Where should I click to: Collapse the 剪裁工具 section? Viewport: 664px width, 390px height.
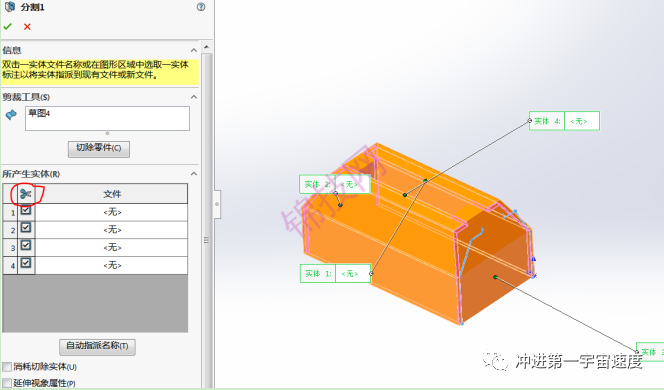pyautogui.click(x=194, y=97)
